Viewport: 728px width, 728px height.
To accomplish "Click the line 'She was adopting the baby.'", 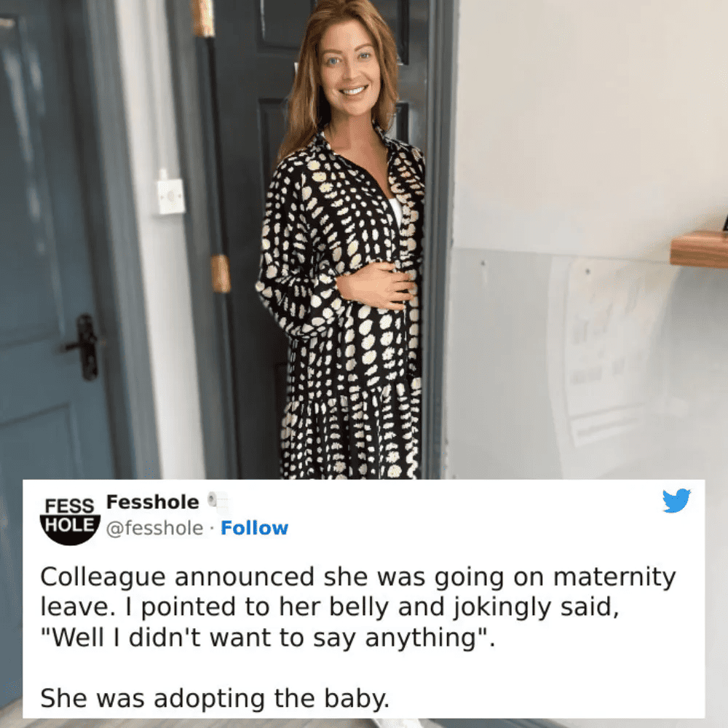I will [x=215, y=698].
